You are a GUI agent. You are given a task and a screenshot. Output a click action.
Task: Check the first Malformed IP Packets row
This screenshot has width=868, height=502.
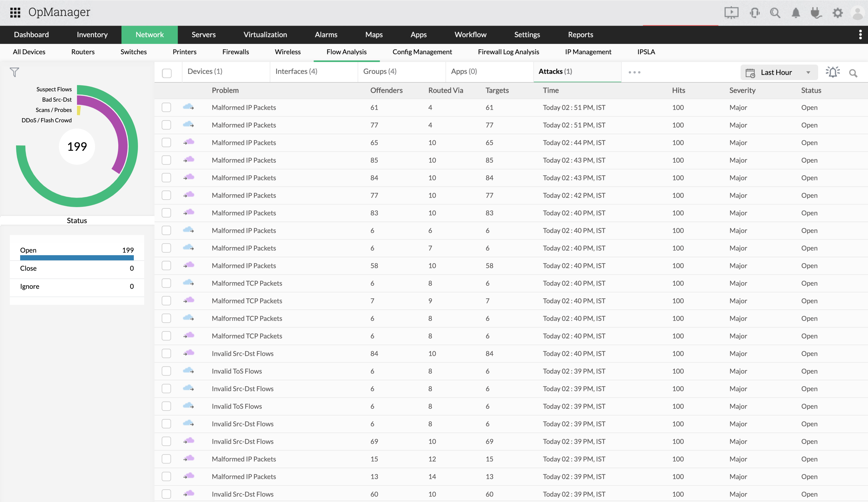point(166,107)
